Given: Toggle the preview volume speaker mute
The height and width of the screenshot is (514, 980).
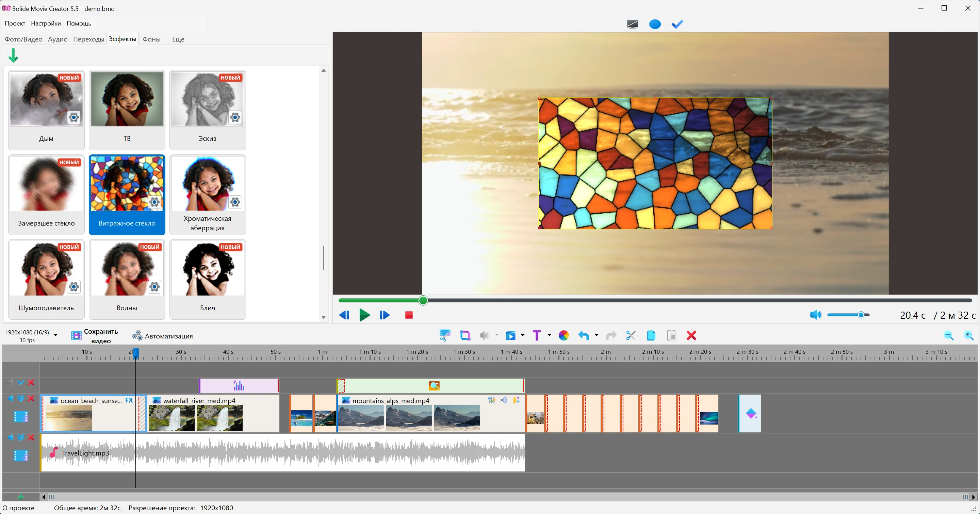Looking at the screenshot, I should point(815,315).
